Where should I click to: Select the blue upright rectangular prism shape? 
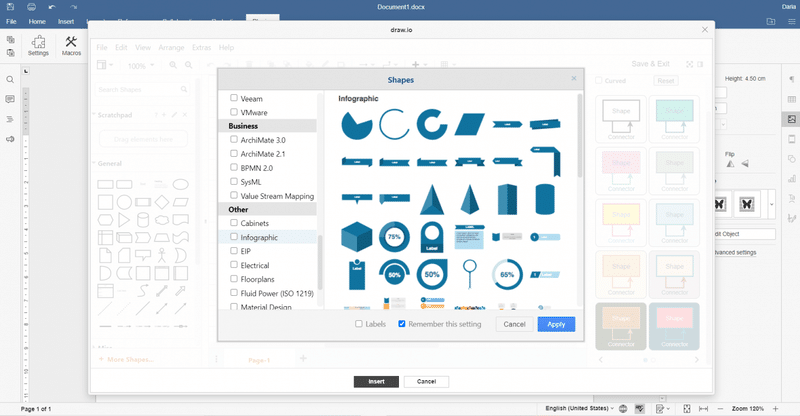pos(507,200)
